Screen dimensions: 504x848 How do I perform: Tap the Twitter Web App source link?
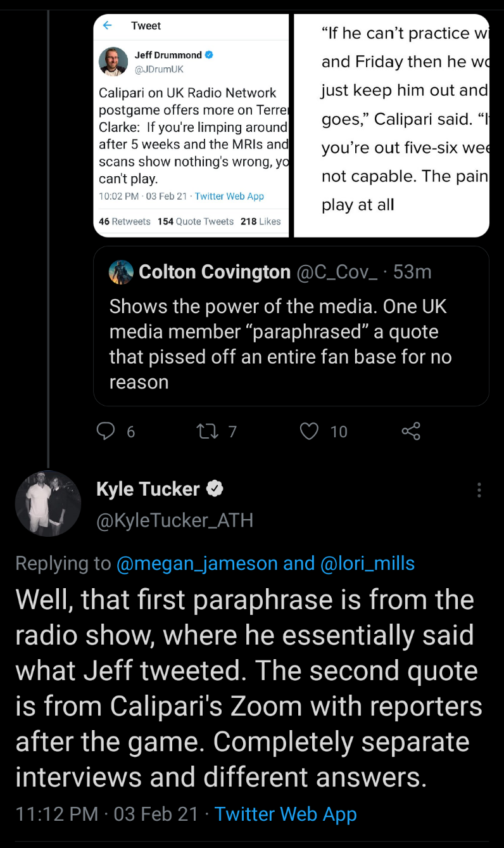(x=286, y=814)
